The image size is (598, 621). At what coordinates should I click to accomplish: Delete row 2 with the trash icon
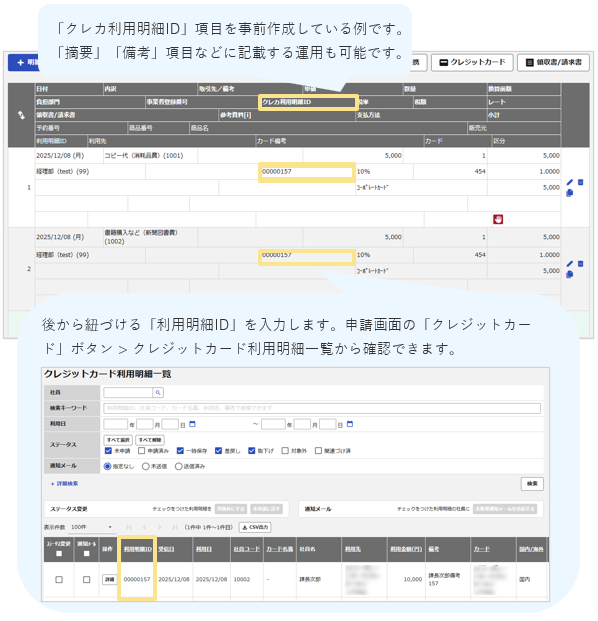click(581, 264)
